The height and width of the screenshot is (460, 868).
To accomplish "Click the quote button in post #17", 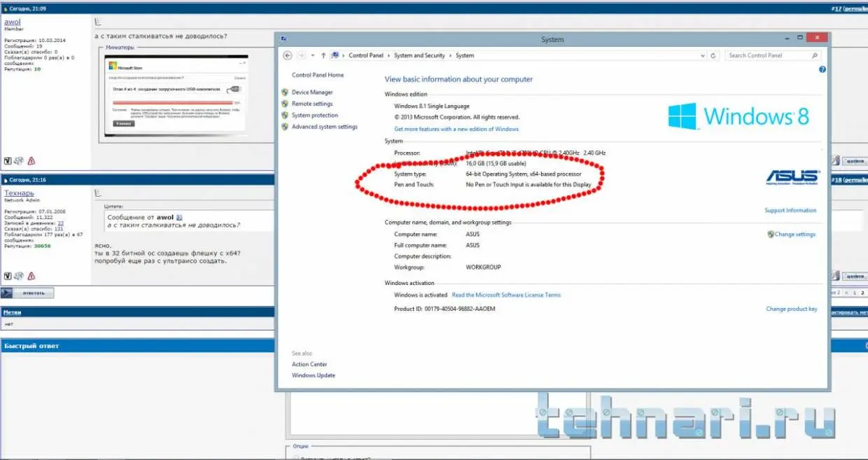I will [855, 160].
